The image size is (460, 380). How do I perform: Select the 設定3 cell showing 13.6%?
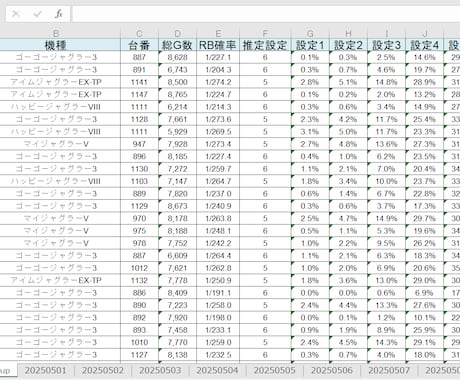click(386, 144)
